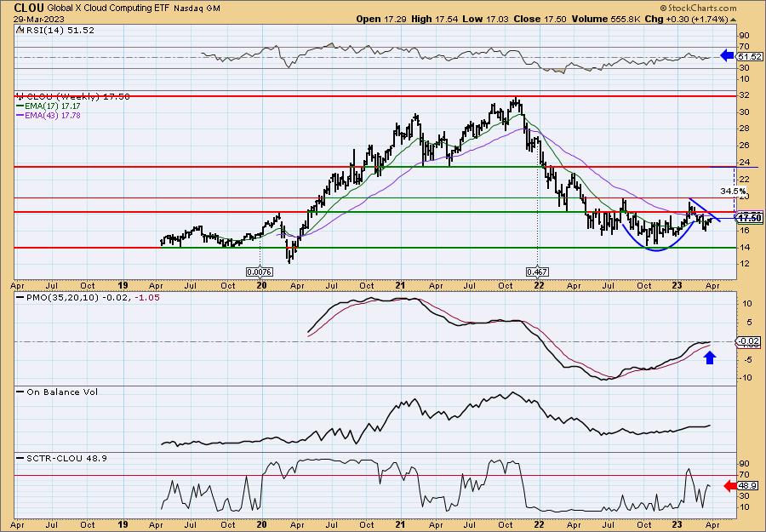Select the Global X Cloud Computing ETF name
The height and width of the screenshot is (532, 766).
[108, 9]
